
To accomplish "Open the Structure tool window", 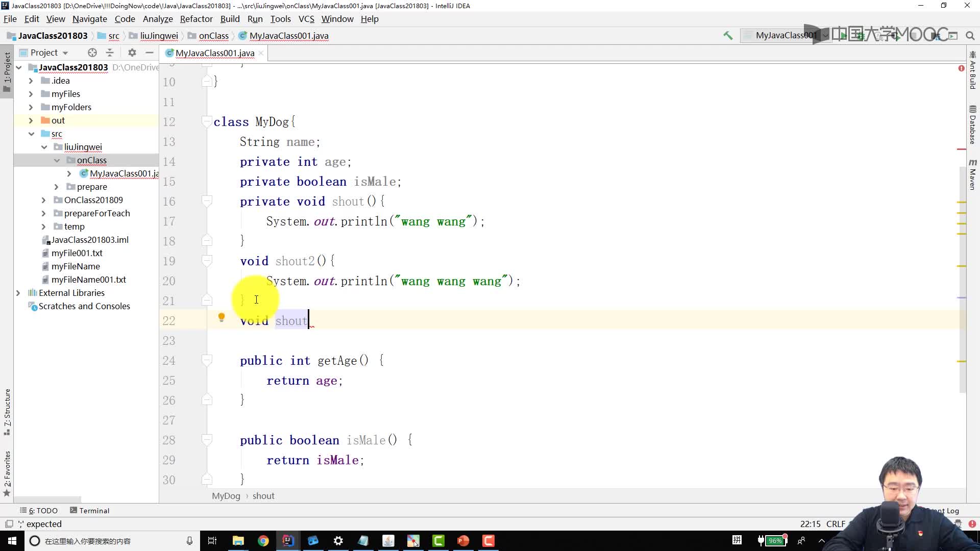I will click(7, 412).
